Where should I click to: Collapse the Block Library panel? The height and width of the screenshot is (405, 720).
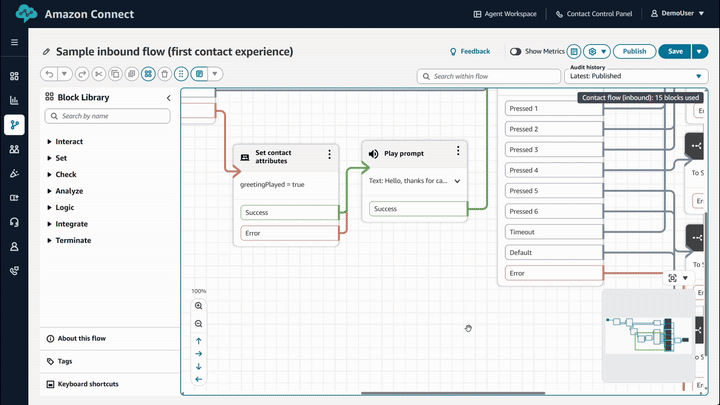coord(168,97)
